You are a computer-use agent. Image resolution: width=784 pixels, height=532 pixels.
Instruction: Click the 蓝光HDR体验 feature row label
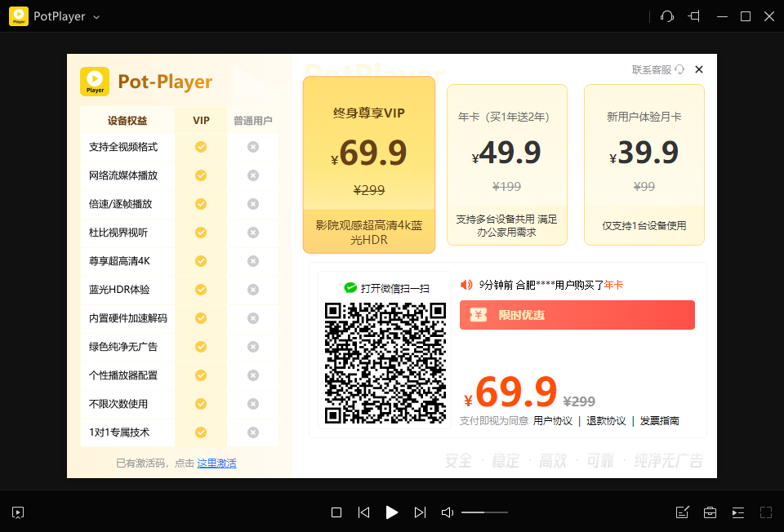pos(119,290)
